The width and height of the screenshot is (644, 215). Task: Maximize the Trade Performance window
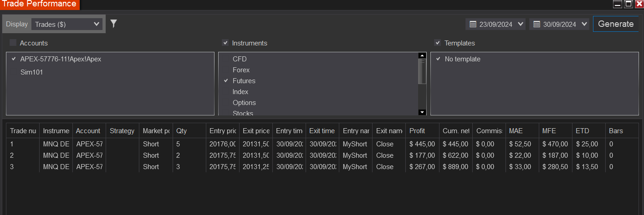pyautogui.click(x=629, y=4)
